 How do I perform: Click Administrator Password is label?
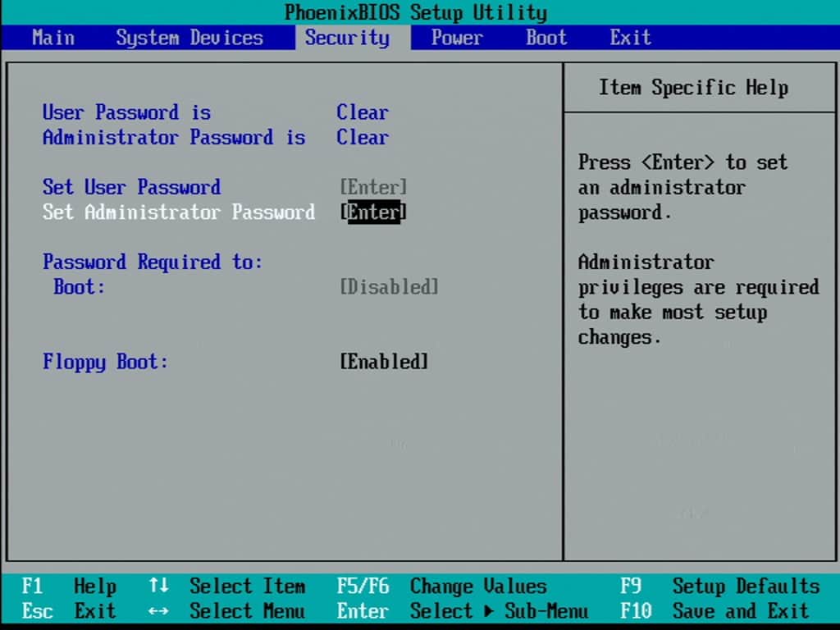tap(174, 137)
